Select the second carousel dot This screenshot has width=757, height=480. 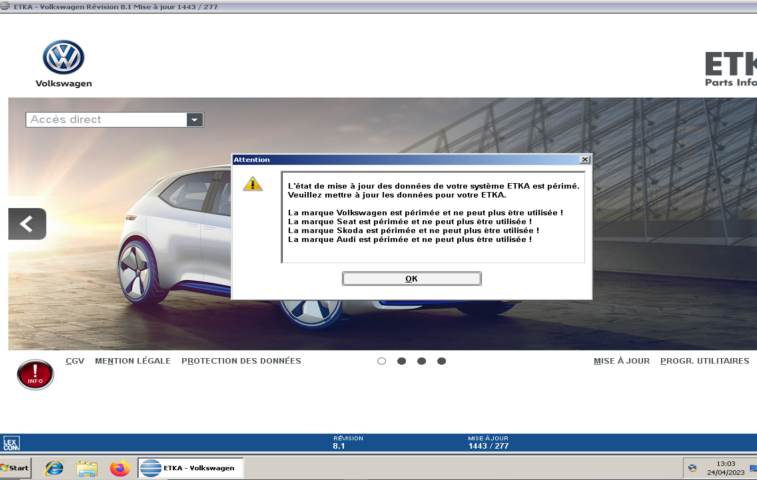(401, 361)
